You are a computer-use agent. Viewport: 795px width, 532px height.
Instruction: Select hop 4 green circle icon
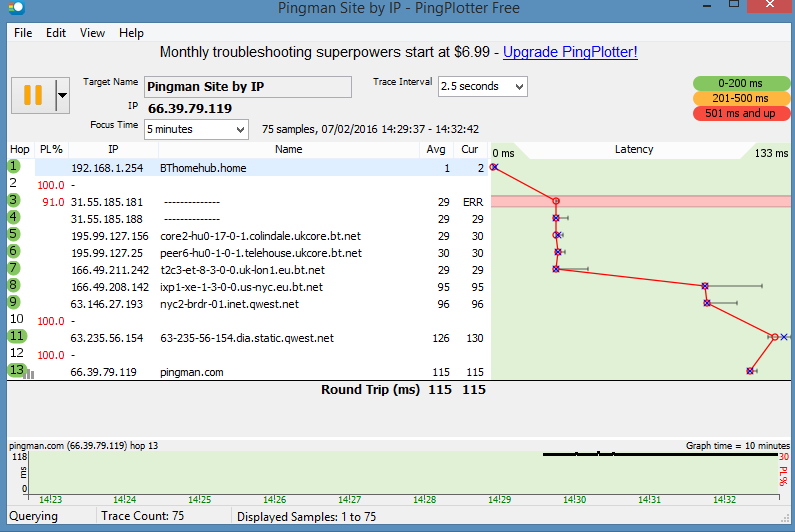point(14,217)
